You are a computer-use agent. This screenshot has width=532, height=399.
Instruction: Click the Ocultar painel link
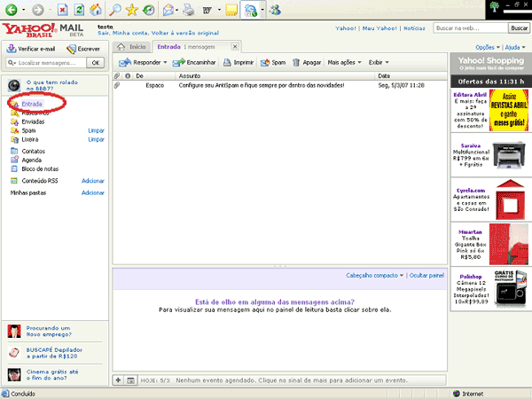pyautogui.click(x=426, y=277)
